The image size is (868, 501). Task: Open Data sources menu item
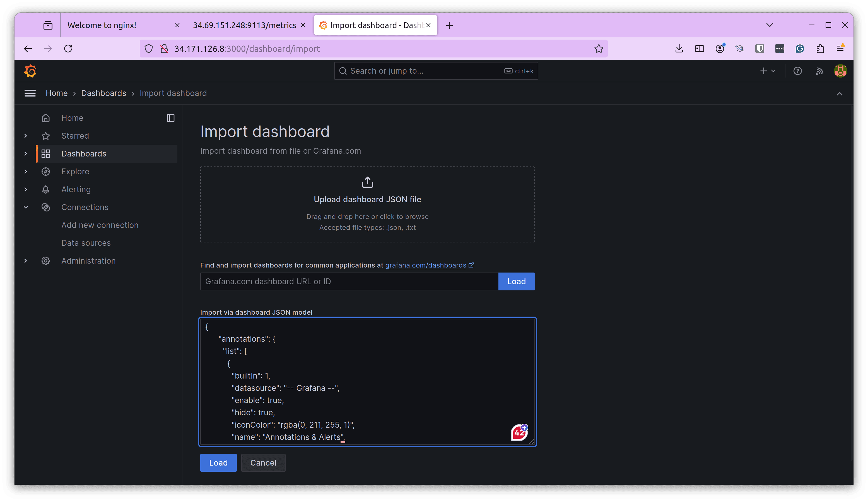click(x=86, y=243)
